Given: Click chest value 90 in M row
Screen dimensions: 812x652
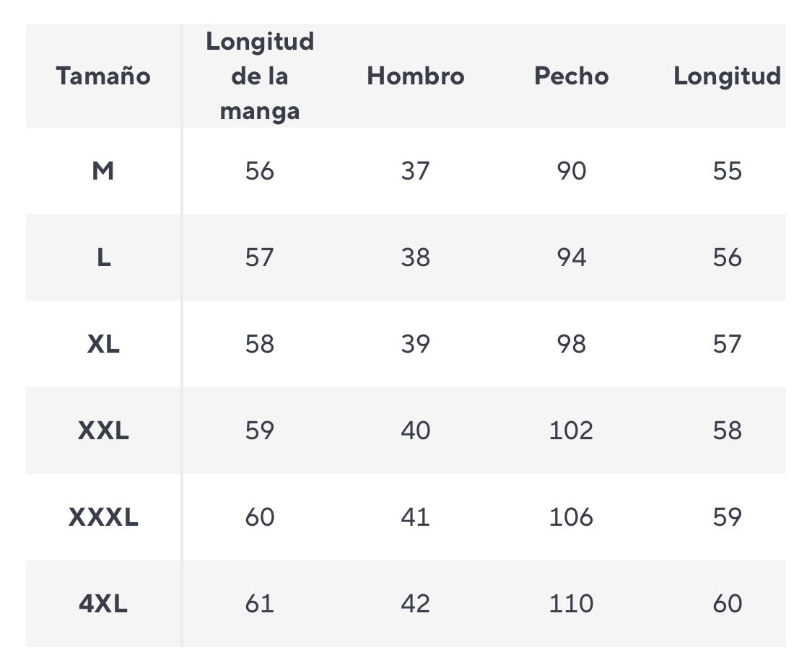Looking at the screenshot, I should 572,171.
